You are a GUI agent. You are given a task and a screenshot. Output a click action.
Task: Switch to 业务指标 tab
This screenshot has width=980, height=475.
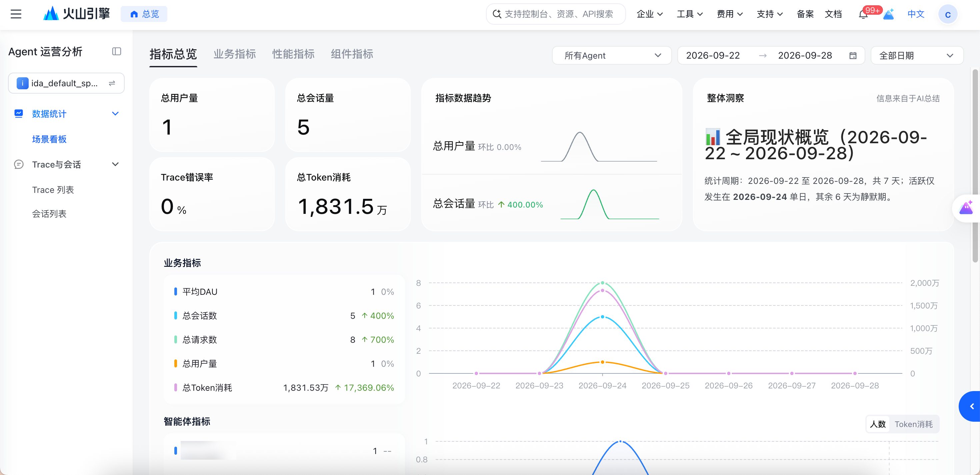(x=234, y=54)
